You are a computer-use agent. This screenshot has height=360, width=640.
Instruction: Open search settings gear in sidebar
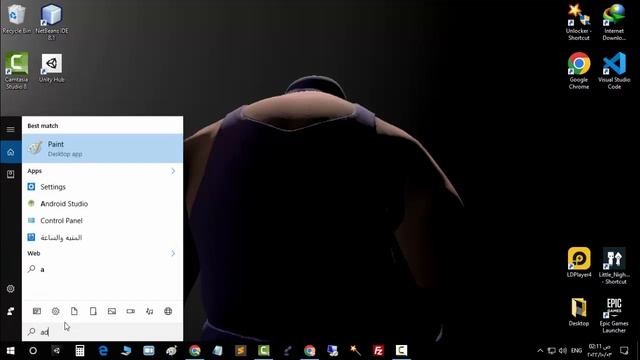coord(11,289)
